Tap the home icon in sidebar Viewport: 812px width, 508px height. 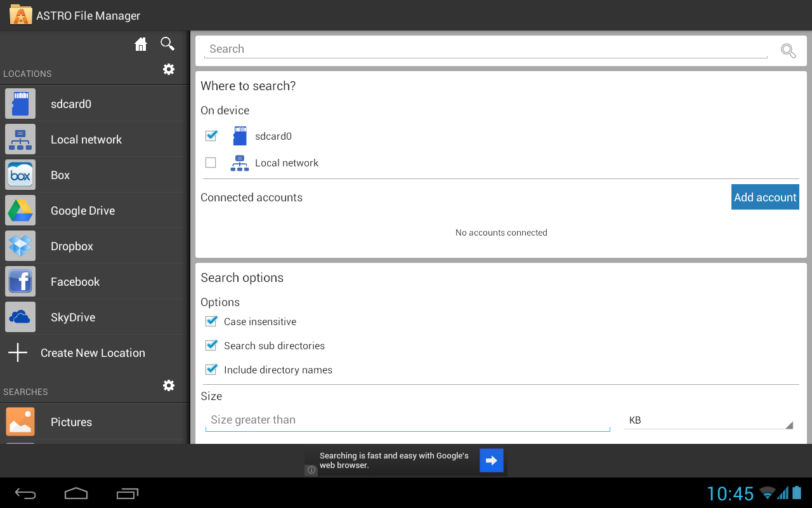[141, 44]
